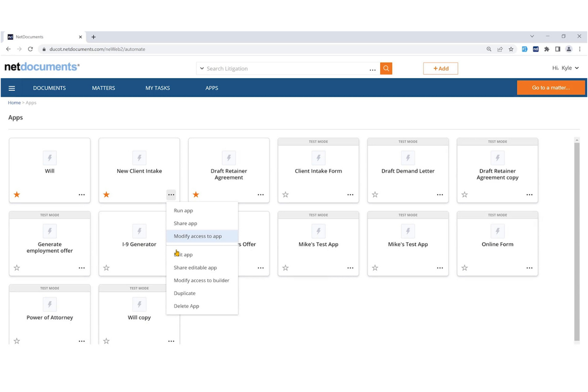
Task: Open Go to a matter selector
Action: 551,88
